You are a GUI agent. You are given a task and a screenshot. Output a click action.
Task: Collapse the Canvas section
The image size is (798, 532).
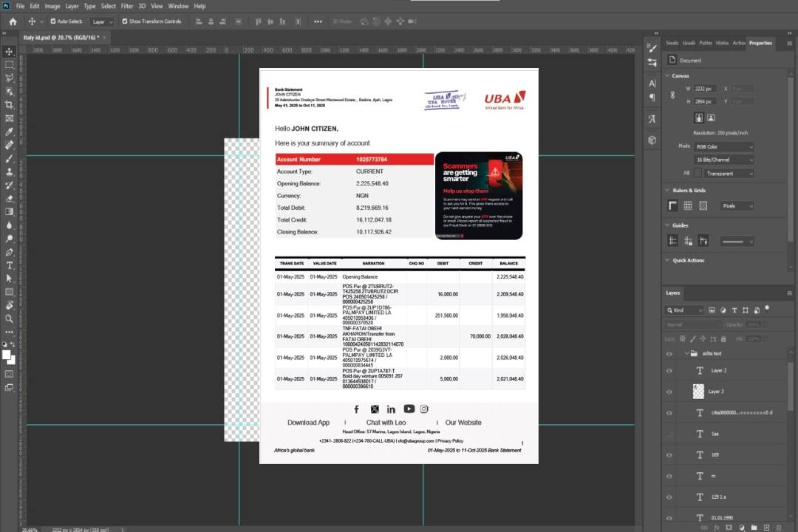click(667, 75)
